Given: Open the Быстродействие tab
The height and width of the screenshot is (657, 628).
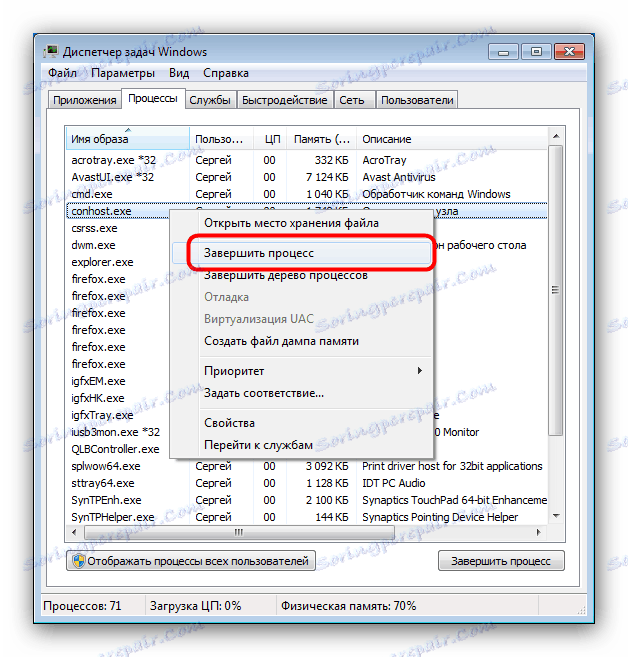Looking at the screenshot, I should tap(285, 100).
